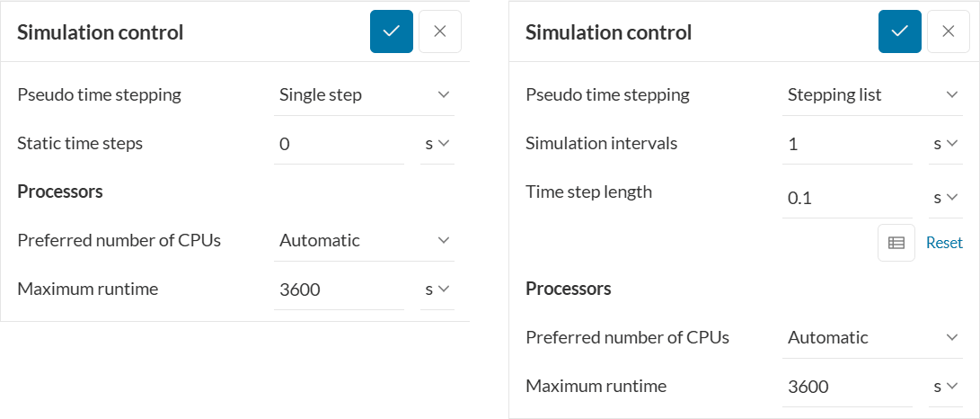This screenshot has height=419, width=980.
Task: Click the right Maximum runtime 3600 field
Action: tap(847, 386)
